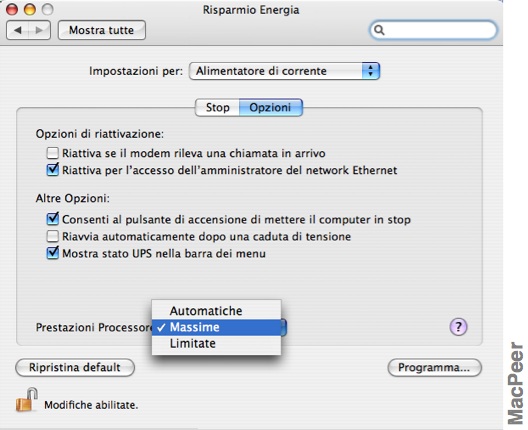The height and width of the screenshot is (430, 528).
Task: Open help with the question mark button
Action: point(458,327)
